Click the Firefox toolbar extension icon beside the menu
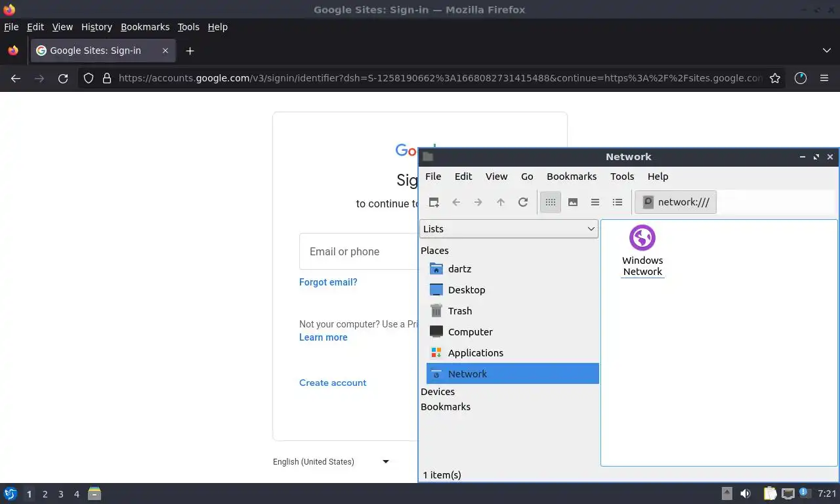This screenshot has height=504, width=840. pyautogui.click(x=800, y=78)
